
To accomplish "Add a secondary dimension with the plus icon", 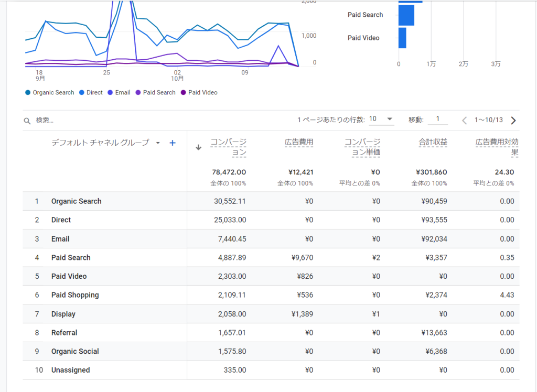I will click(x=173, y=143).
